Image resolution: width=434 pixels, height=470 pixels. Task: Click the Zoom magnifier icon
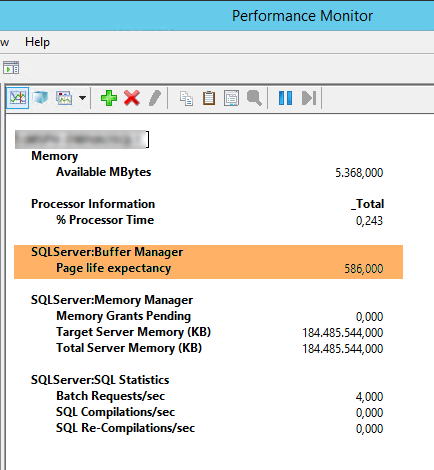(254, 98)
